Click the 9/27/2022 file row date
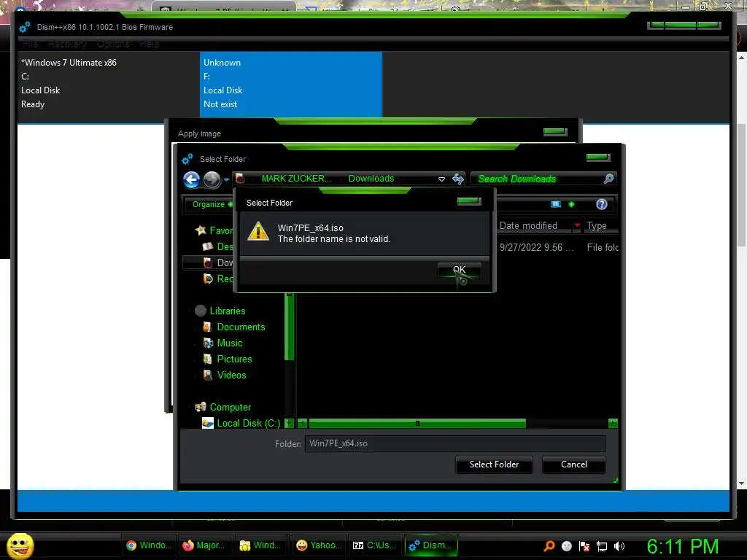This screenshot has width=747, height=560. click(x=536, y=248)
